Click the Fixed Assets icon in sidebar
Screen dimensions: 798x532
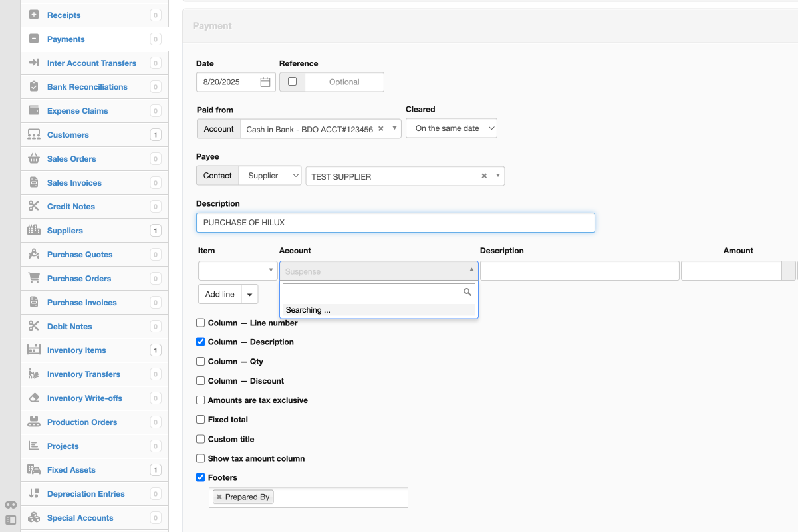pos(34,470)
